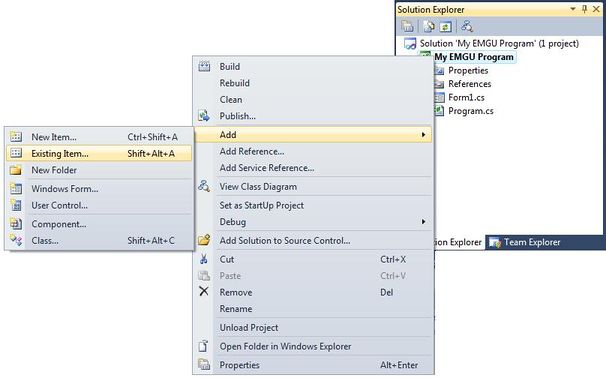Click the Remove X icon entry
Viewport: 606px width, 378px height.
(x=204, y=291)
